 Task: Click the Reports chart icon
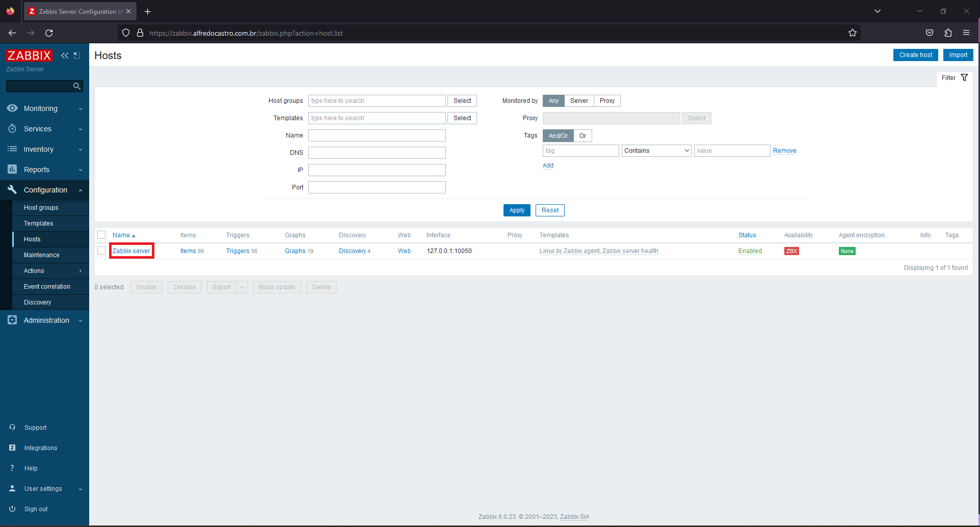[12, 169]
